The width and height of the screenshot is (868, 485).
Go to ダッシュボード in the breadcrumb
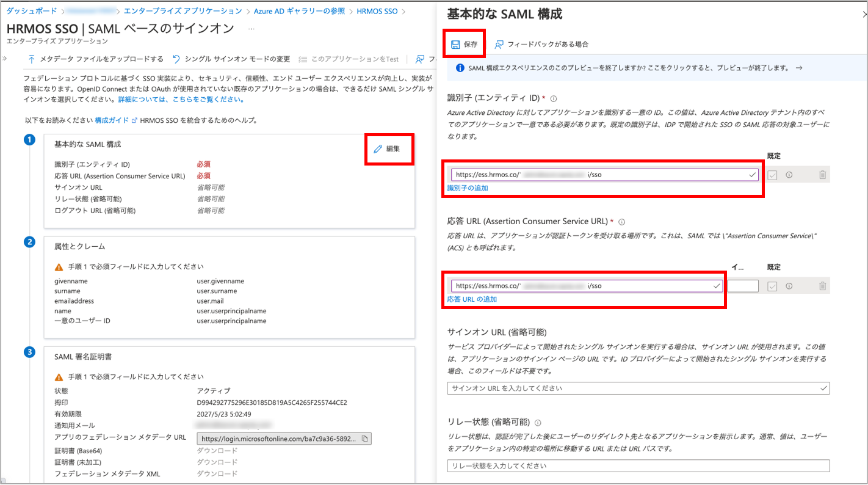[x=31, y=11]
